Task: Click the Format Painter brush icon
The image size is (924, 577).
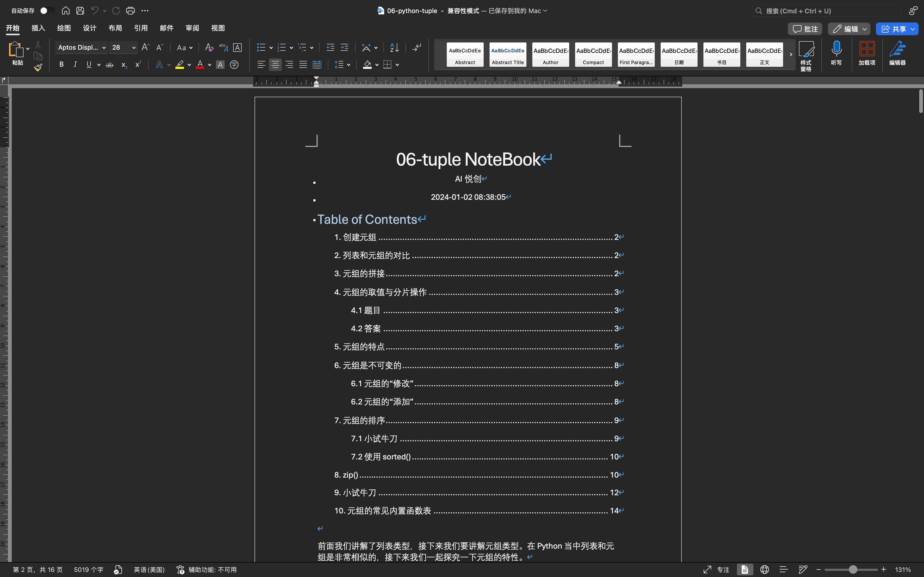Action: pyautogui.click(x=38, y=68)
